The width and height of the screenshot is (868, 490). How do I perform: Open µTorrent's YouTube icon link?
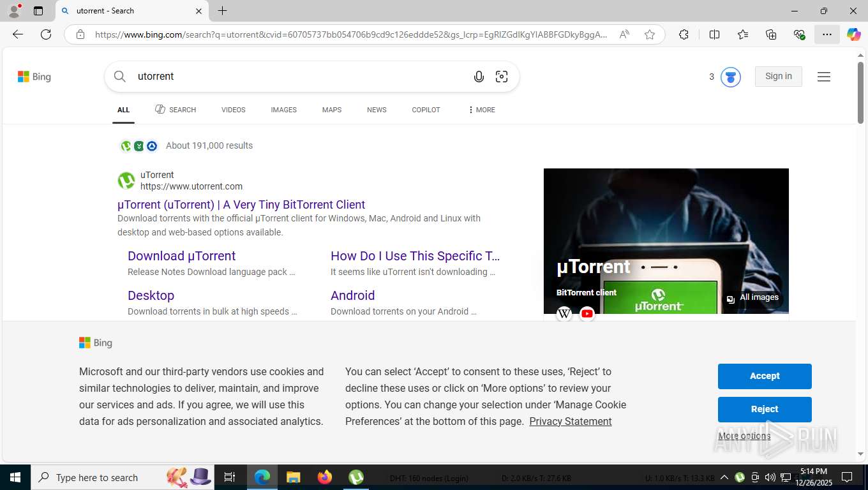(587, 313)
